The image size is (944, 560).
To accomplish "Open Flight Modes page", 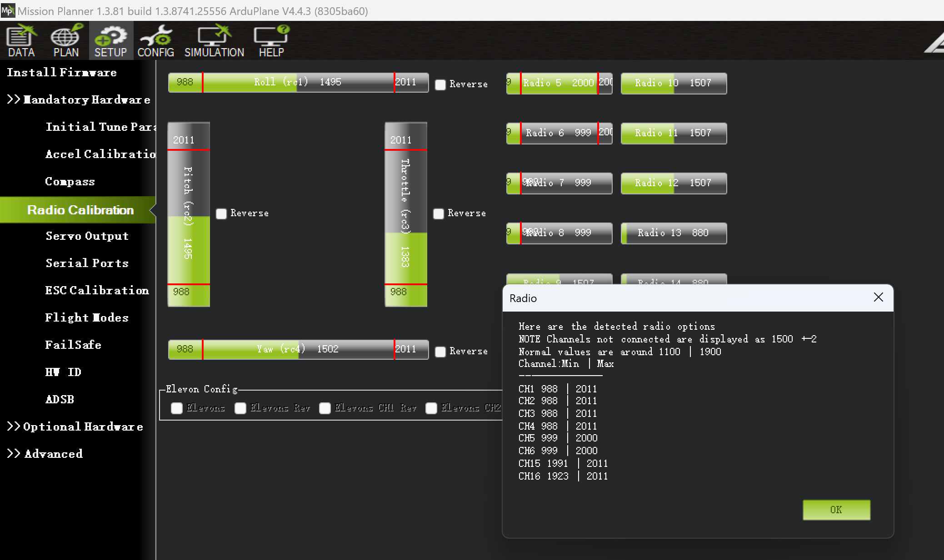I will pos(87,317).
